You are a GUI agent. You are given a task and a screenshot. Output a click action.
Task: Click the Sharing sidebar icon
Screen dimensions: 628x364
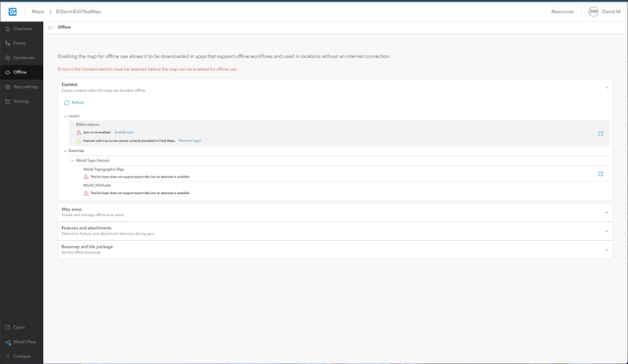click(x=7, y=102)
